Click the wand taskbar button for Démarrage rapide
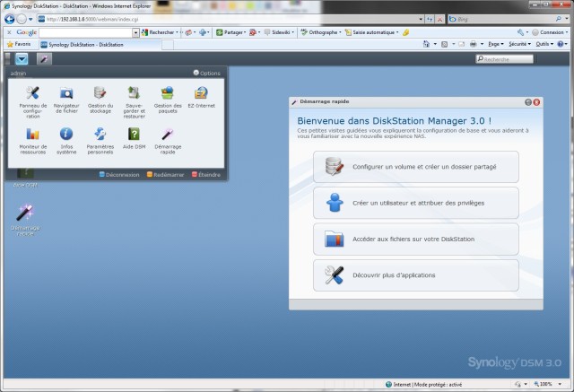This screenshot has width=574, height=392. pyautogui.click(x=44, y=58)
